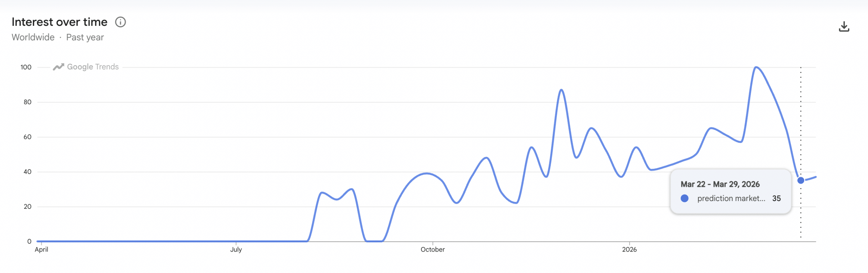Click the 60 value on the y-axis

click(27, 137)
